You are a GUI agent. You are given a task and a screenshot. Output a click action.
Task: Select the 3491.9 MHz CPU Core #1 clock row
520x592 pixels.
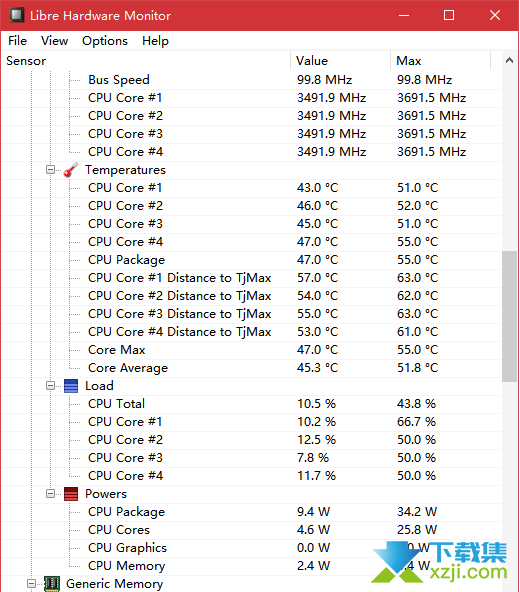pyautogui.click(x=252, y=98)
